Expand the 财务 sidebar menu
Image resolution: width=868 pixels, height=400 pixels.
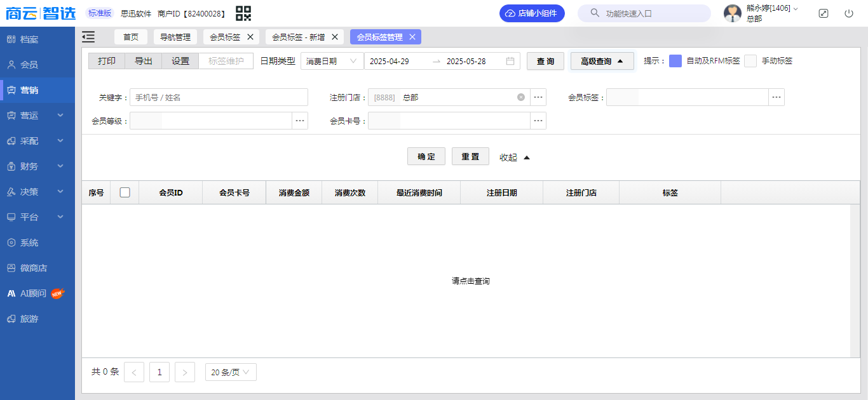37,166
